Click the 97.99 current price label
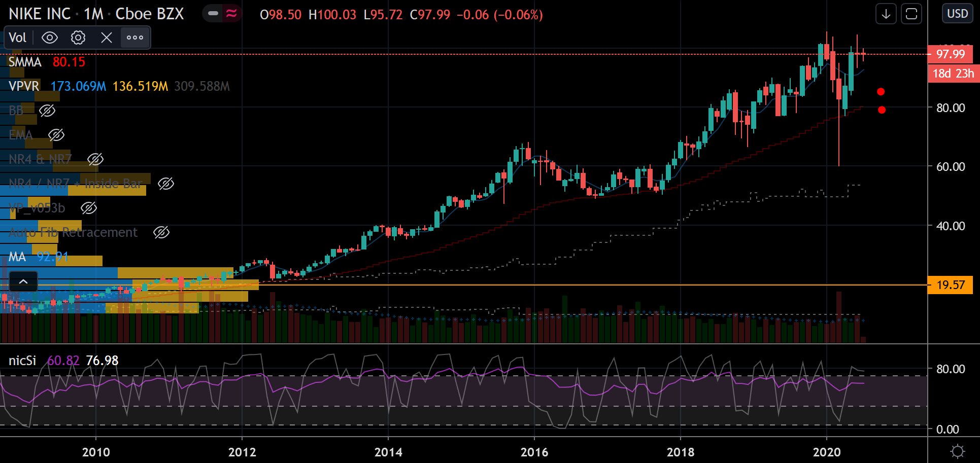The height and width of the screenshot is (463, 980). [951, 54]
